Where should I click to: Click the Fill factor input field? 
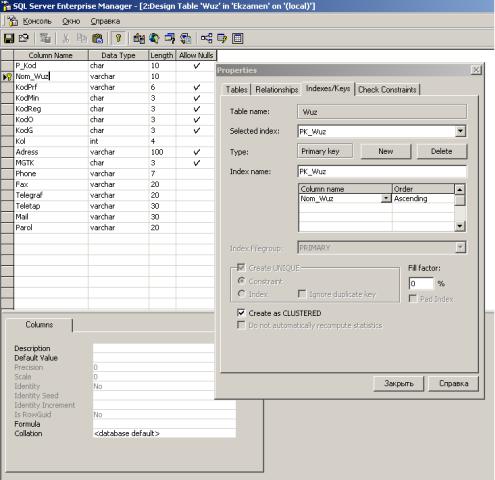click(x=421, y=284)
